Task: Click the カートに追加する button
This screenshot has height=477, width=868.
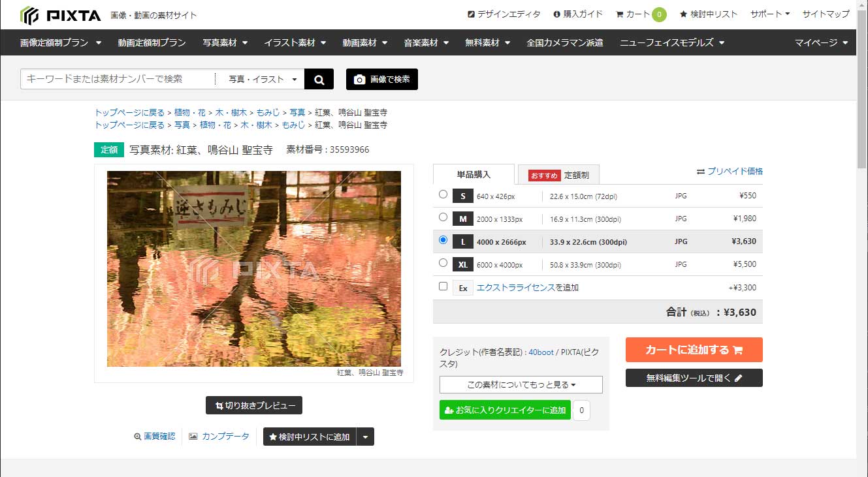Action: tap(694, 350)
